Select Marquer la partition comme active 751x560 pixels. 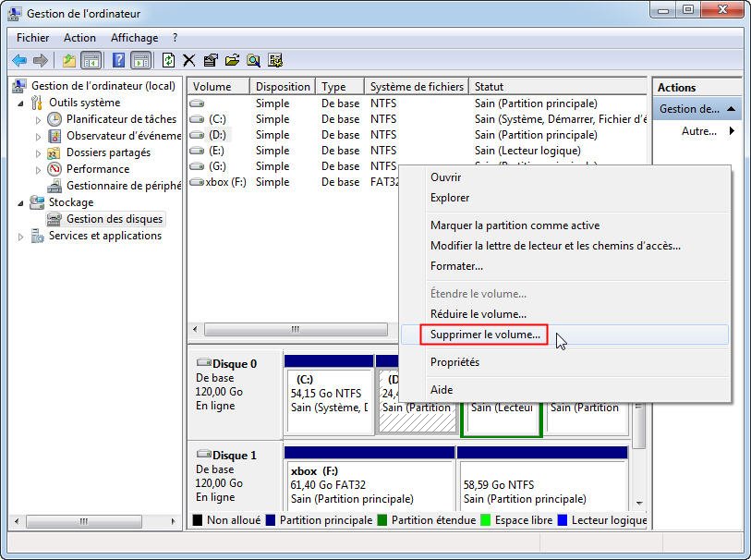tap(565, 225)
